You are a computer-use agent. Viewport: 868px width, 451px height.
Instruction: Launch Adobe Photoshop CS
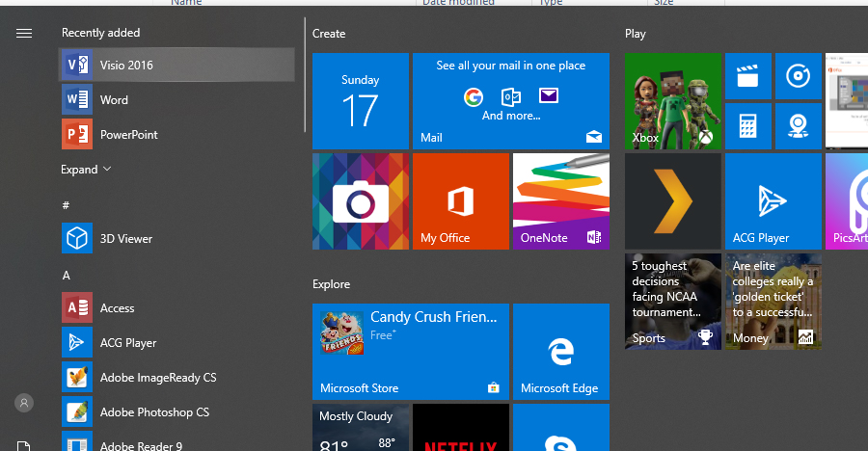tap(176, 412)
